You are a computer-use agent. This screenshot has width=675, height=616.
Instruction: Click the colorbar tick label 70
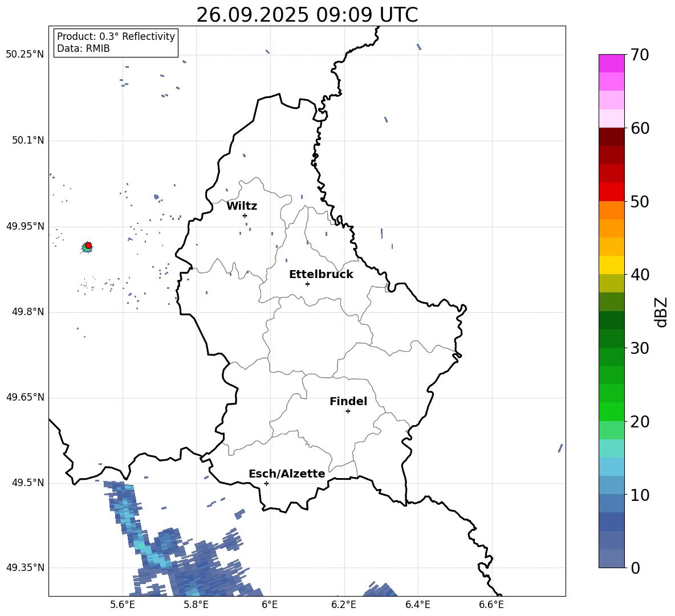coord(640,55)
